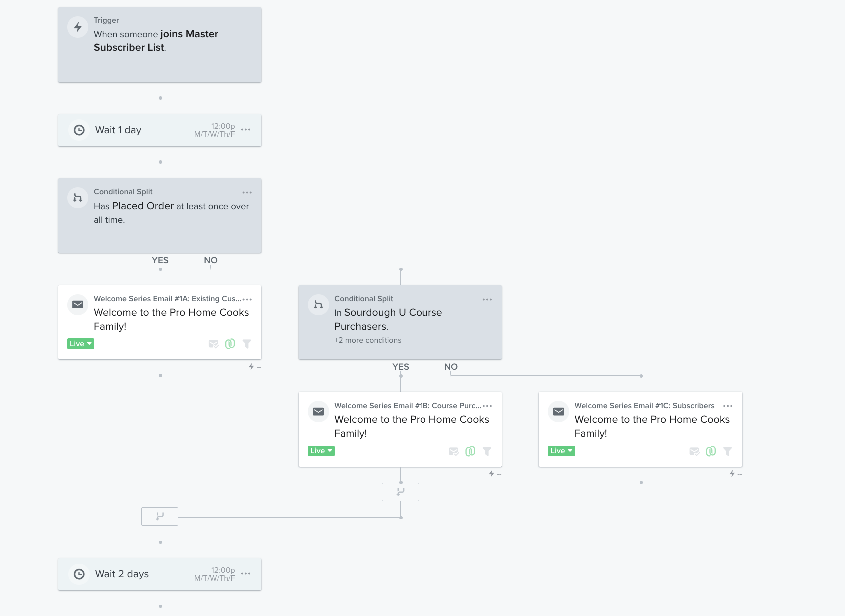845x616 pixels.
Task: Click the clock icon on Wait 1 day
Action: (x=79, y=130)
